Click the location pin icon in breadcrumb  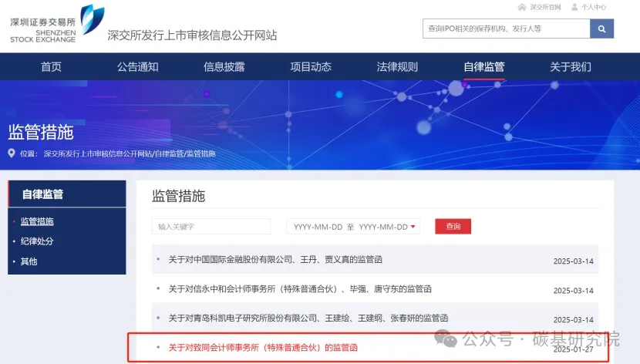tap(12, 153)
